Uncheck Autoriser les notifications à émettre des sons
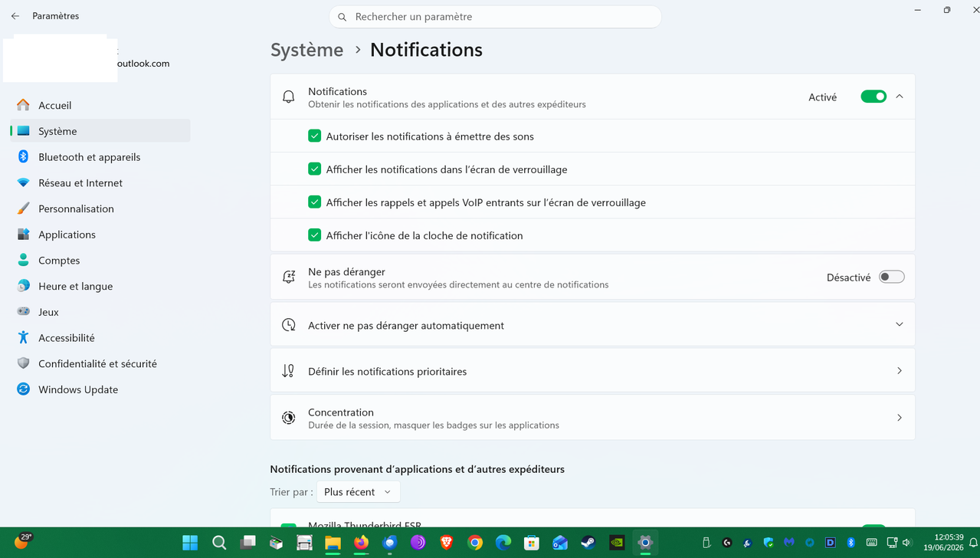 coord(314,136)
